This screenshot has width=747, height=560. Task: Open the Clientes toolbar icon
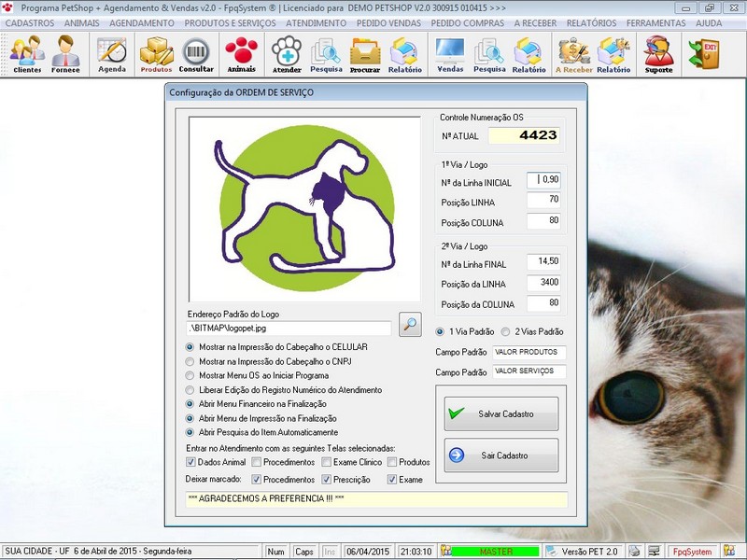[x=27, y=54]
